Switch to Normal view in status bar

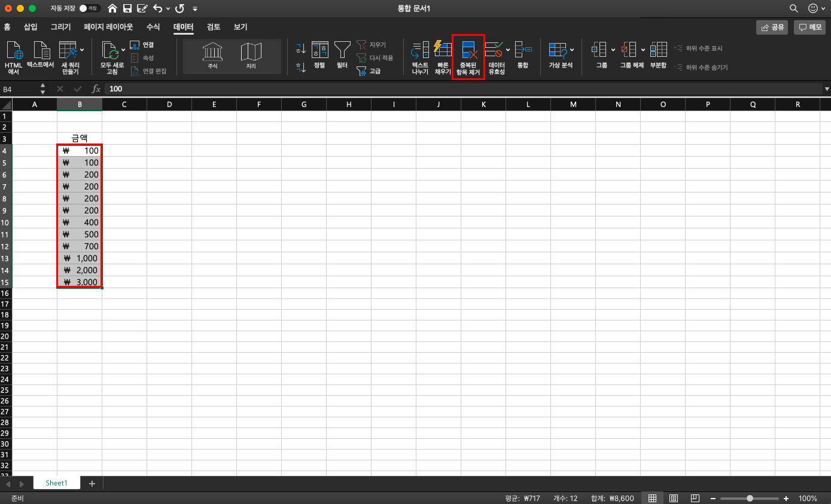[653, 498]
